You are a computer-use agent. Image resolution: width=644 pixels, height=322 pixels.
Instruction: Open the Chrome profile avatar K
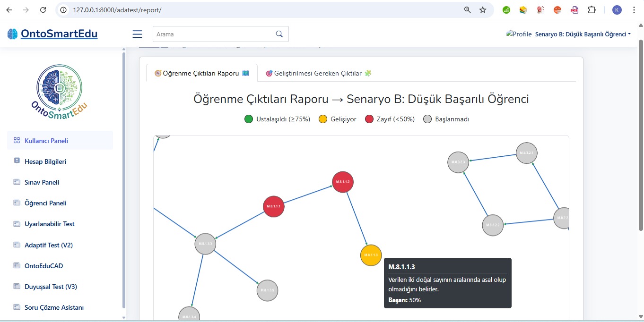pos(617,10)
